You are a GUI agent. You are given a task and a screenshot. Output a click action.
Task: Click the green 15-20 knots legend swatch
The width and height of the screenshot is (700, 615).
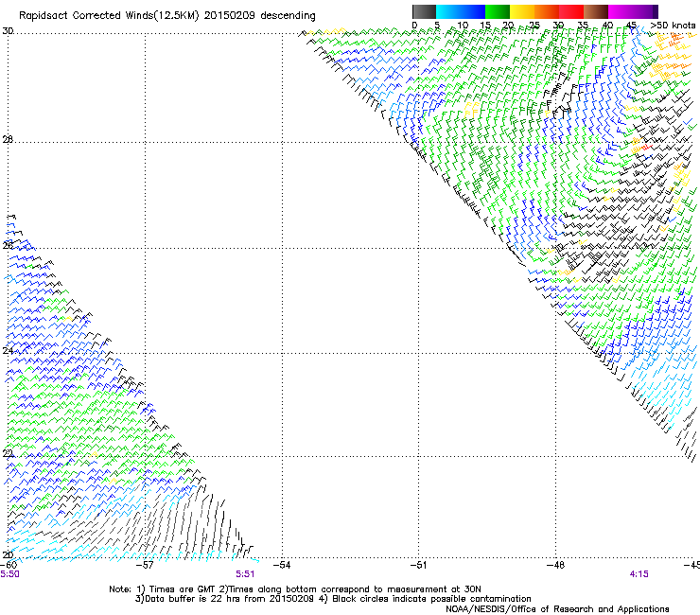click(x=498, y=11)
